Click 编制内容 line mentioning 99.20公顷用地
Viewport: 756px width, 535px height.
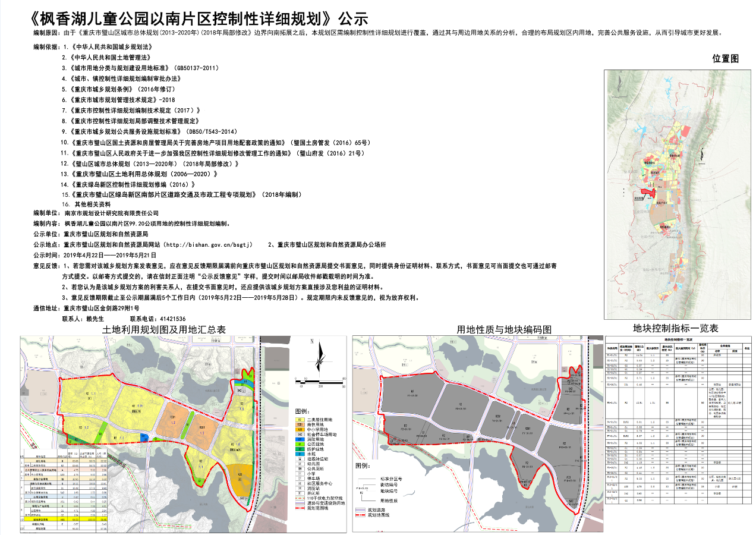[x=131, y=224]
